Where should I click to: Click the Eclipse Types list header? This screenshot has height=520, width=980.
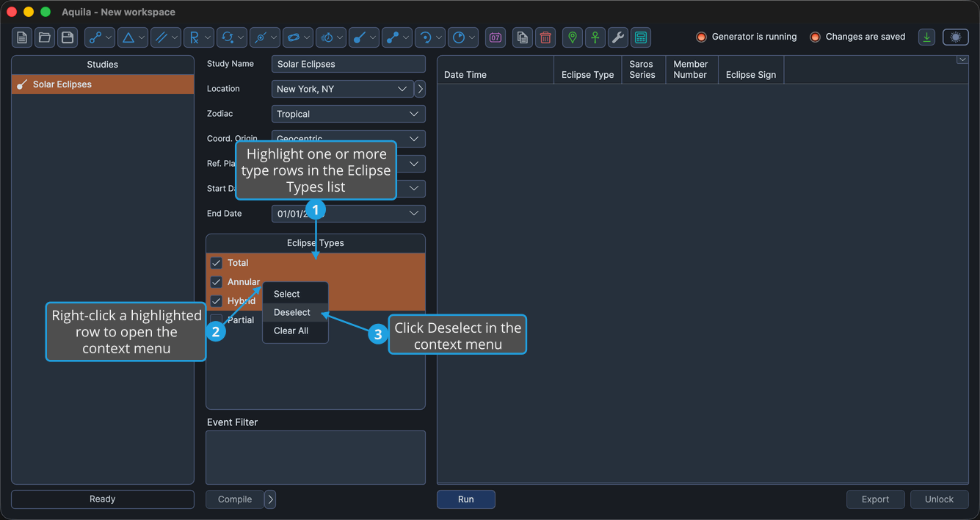click(x=316, y=243)
